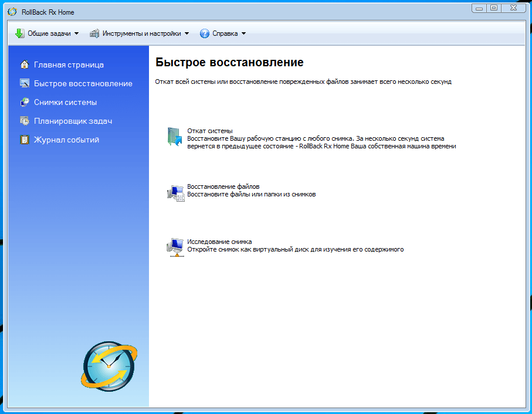Click the blue question mark Справка icon

(204, 33)
